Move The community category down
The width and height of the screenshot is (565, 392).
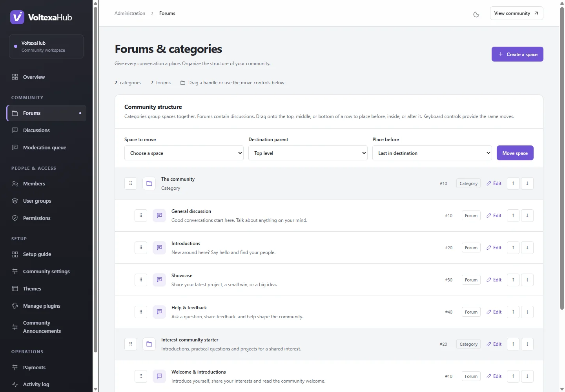click(x=527, y=183)
